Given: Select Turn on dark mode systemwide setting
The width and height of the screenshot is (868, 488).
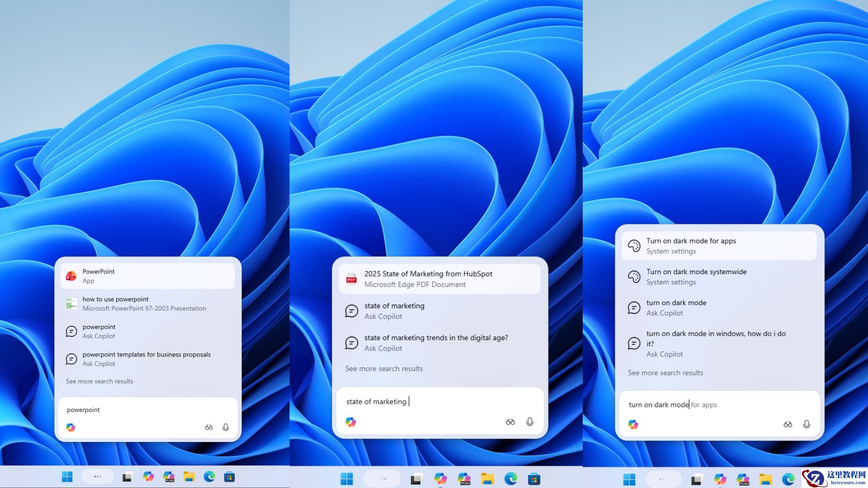Looking at the screenshot, I should coord(696,276).
